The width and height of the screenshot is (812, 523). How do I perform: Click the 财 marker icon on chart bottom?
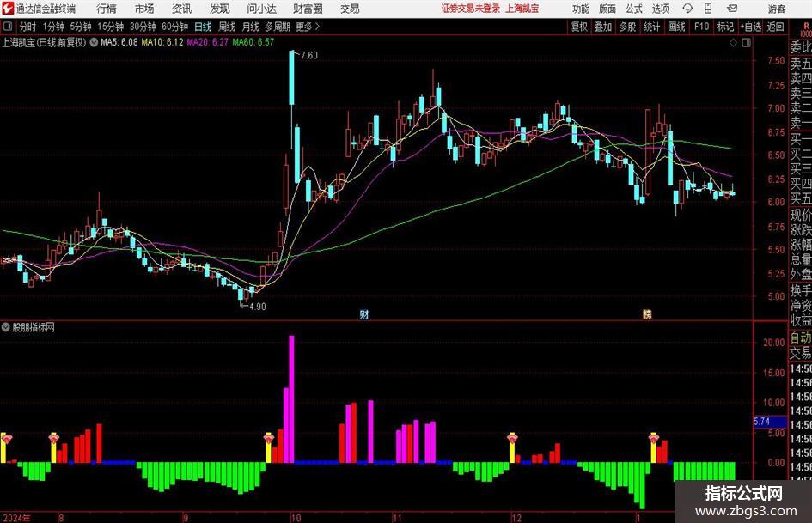pos(364,313)
